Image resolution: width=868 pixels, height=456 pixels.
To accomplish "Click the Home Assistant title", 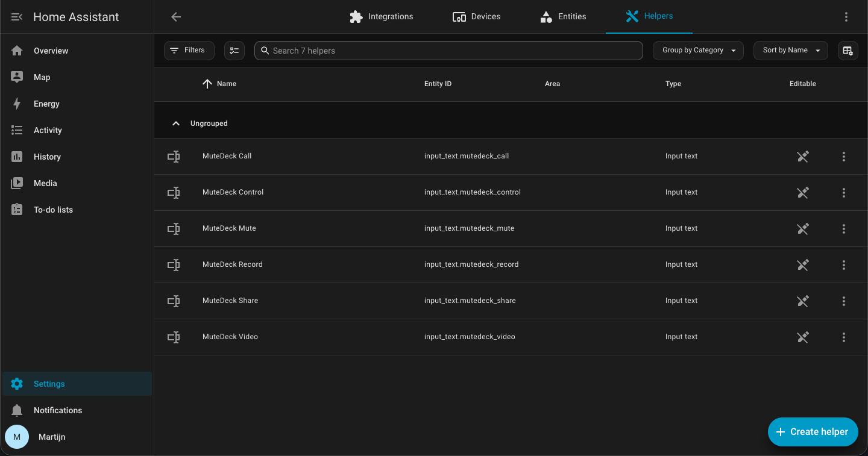I will click(76, 17).
